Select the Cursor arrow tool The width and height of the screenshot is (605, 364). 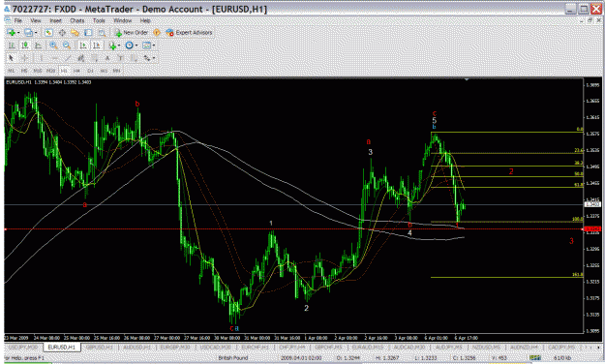click(11, 58)
